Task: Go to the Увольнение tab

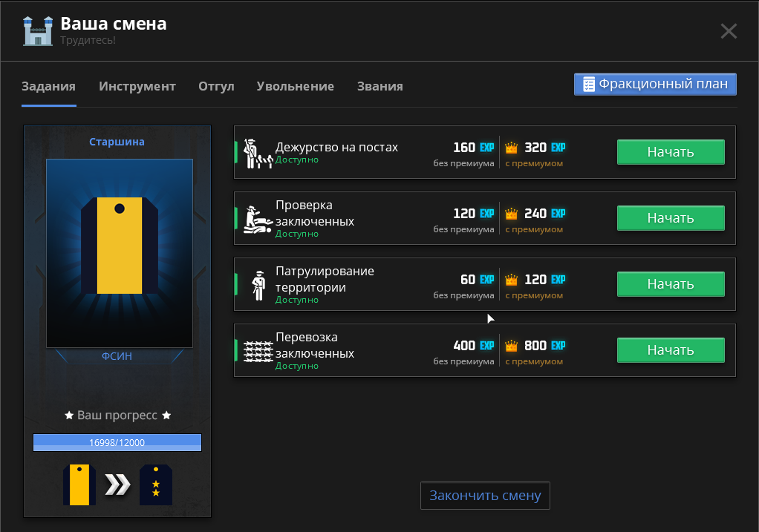Action: [x=295, y=86]
